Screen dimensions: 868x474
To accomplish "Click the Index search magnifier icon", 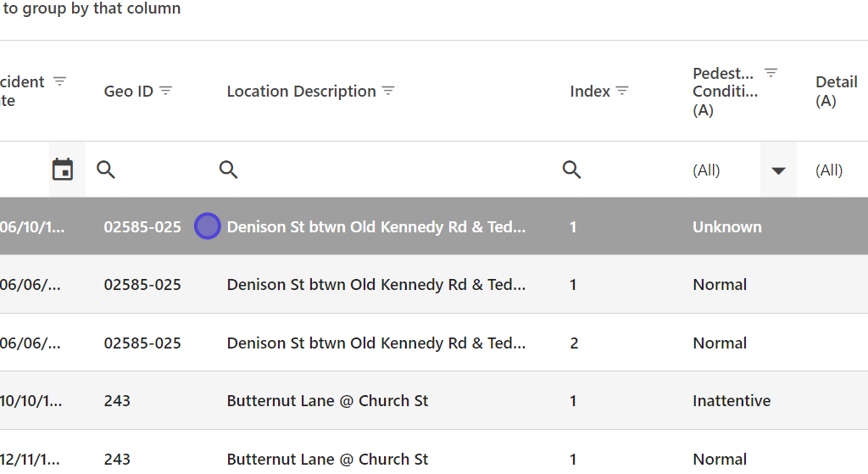I will coord(572,170).
